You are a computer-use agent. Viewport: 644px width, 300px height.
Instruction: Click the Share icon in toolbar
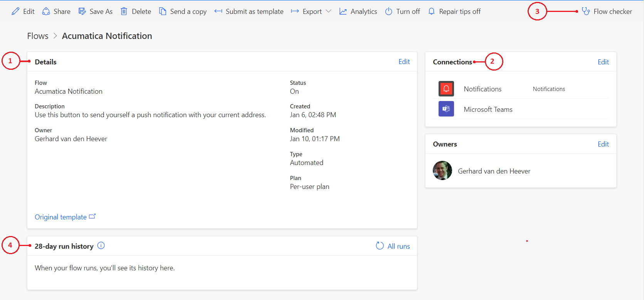pos(46,12)
